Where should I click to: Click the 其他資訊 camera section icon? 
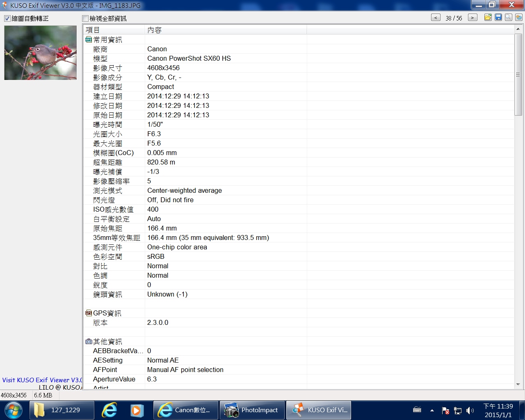[89, 342]
